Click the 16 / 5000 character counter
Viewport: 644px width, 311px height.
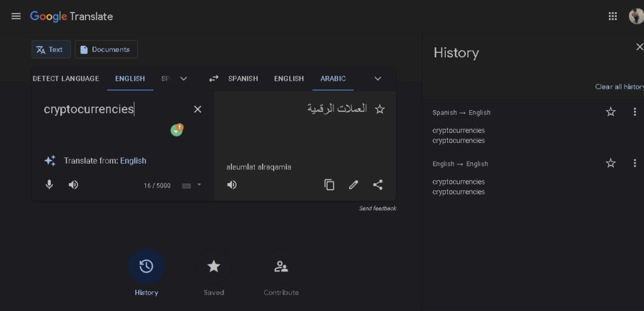tap(157, 186)
